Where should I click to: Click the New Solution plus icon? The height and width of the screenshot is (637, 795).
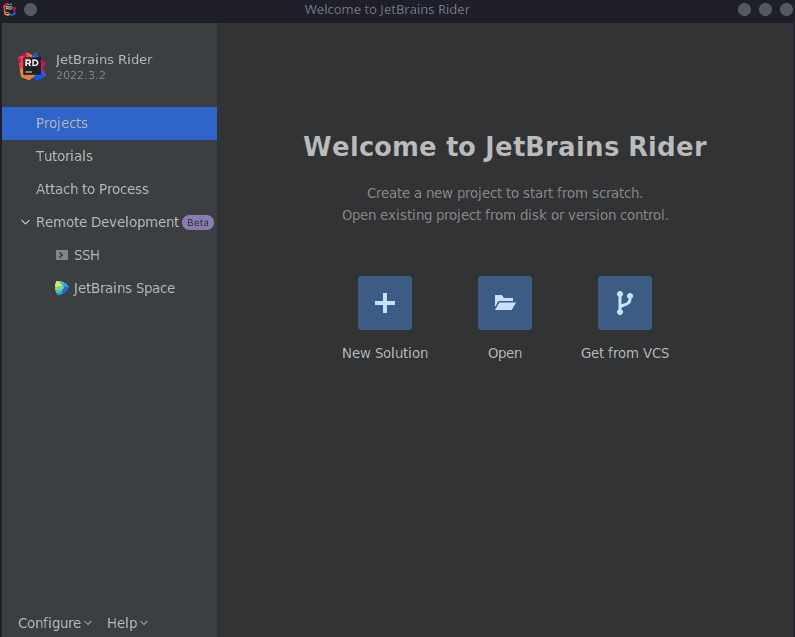pos(385,303)
